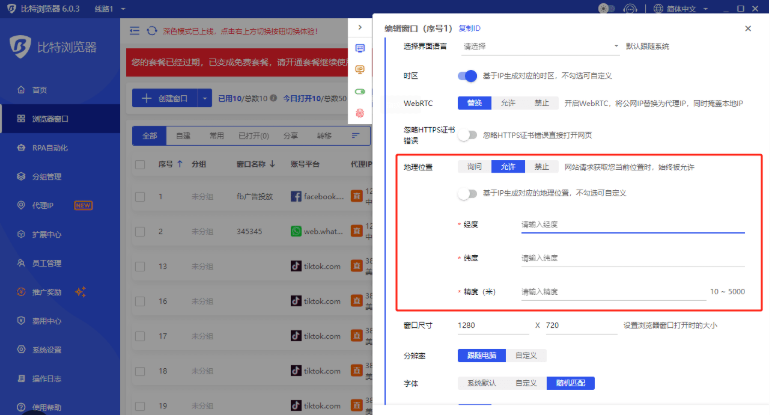Open 线路1 dropdown in title bar

[x=110, y=9]
